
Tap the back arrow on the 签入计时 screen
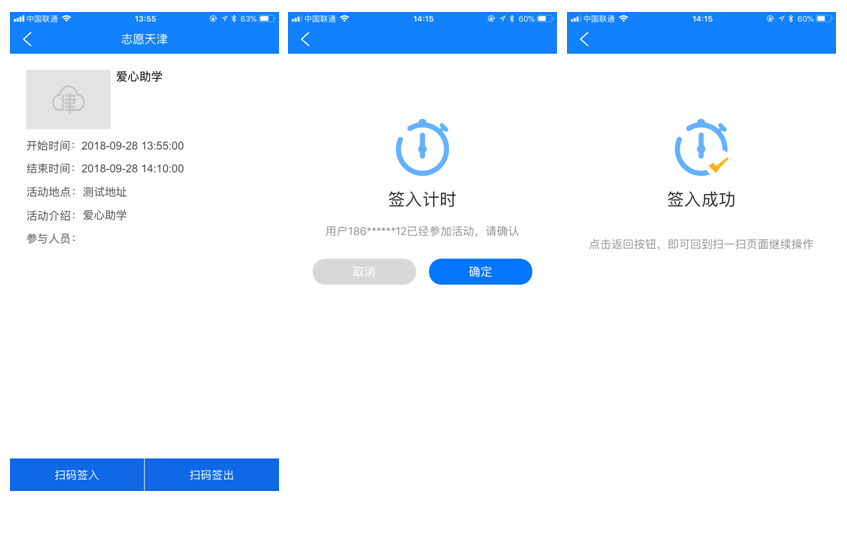click(x=305, y=39)
